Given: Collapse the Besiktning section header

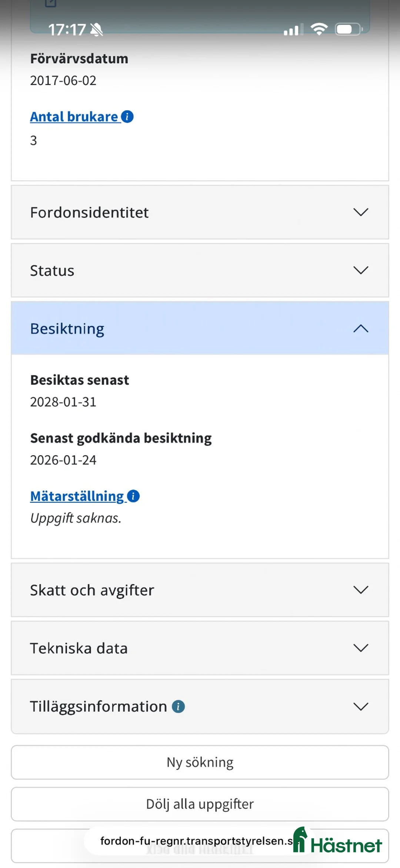Looking at the screenshot, I should coord(200,329).
